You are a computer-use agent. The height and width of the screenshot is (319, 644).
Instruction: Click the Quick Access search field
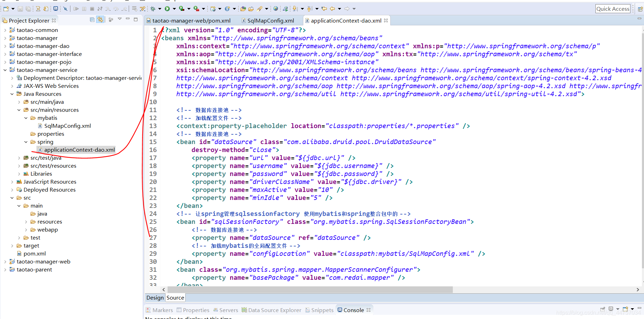click(613, 9)
